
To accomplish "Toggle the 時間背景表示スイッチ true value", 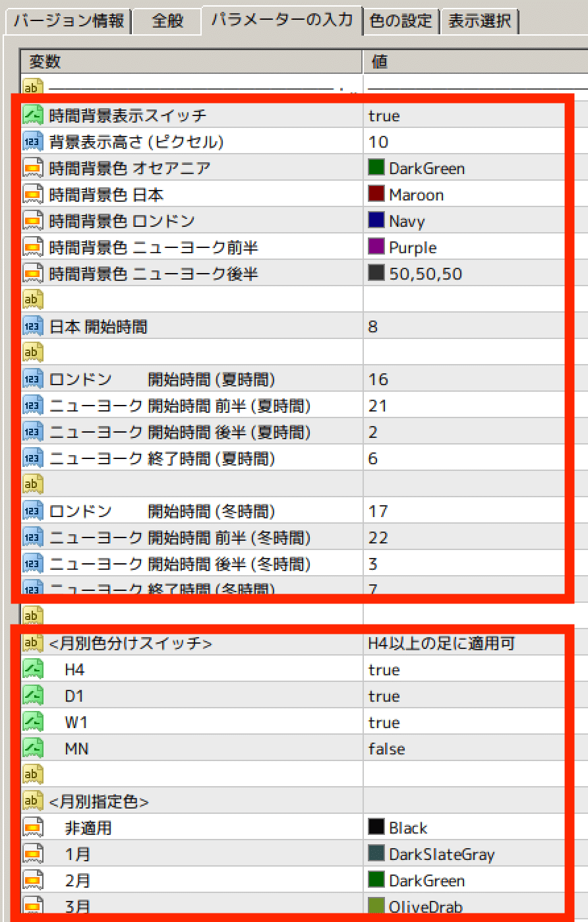I will (x=384, y=116).
